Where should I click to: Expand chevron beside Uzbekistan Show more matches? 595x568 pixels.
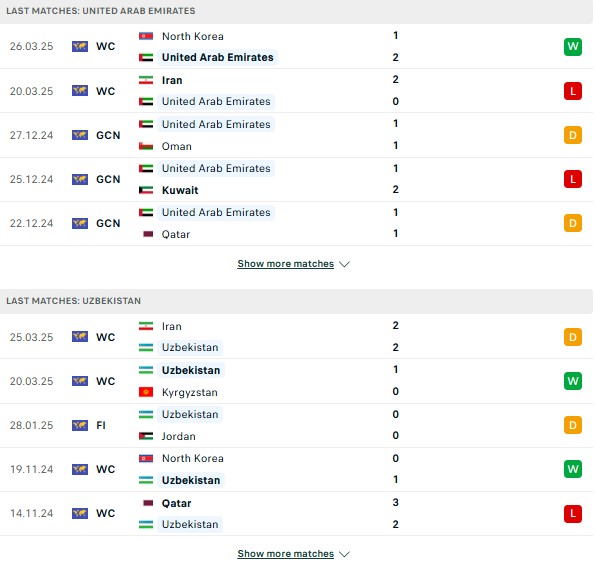pyautogui.click(x=344, y=554)
